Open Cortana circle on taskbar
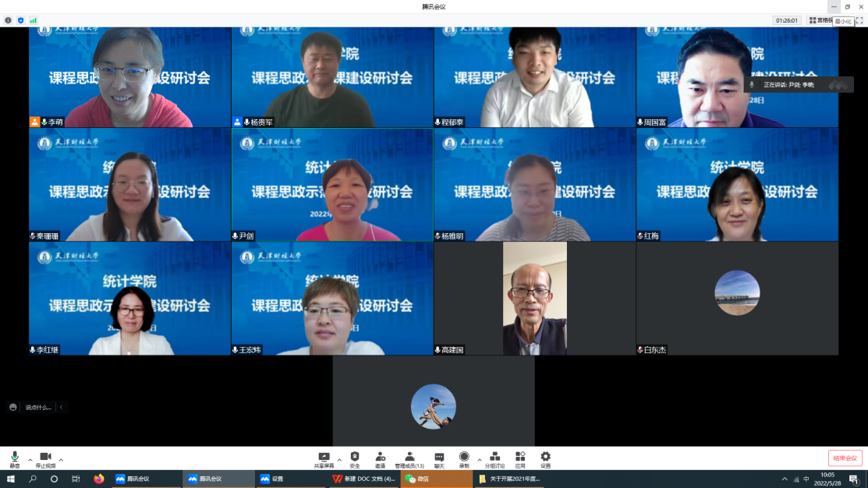 pyautogui.click(x=55, y=479)
